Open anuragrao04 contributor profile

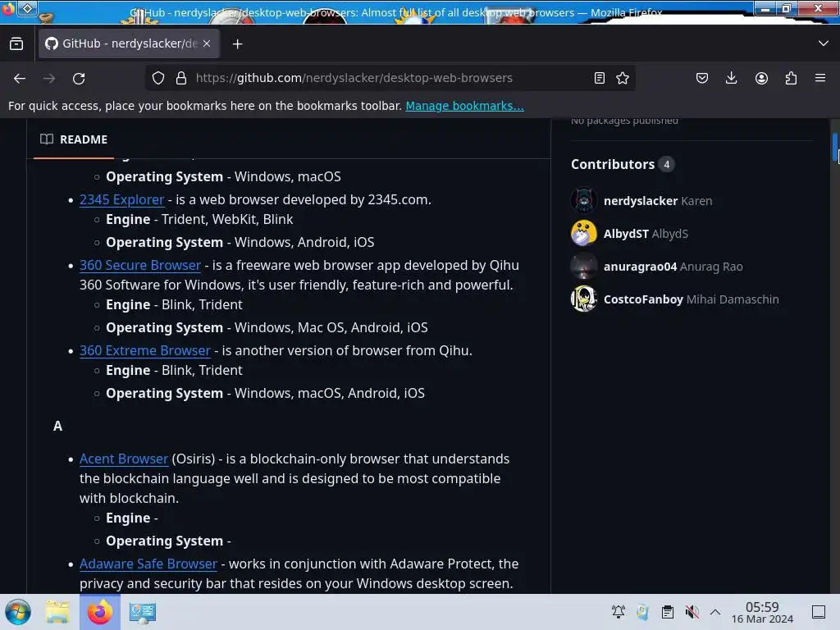coord(640,267)
